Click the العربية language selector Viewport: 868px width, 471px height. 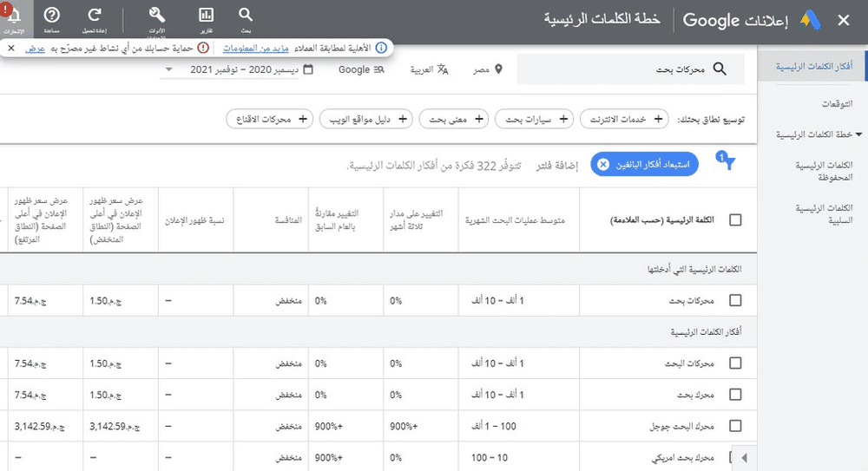[x=421, y=69]
